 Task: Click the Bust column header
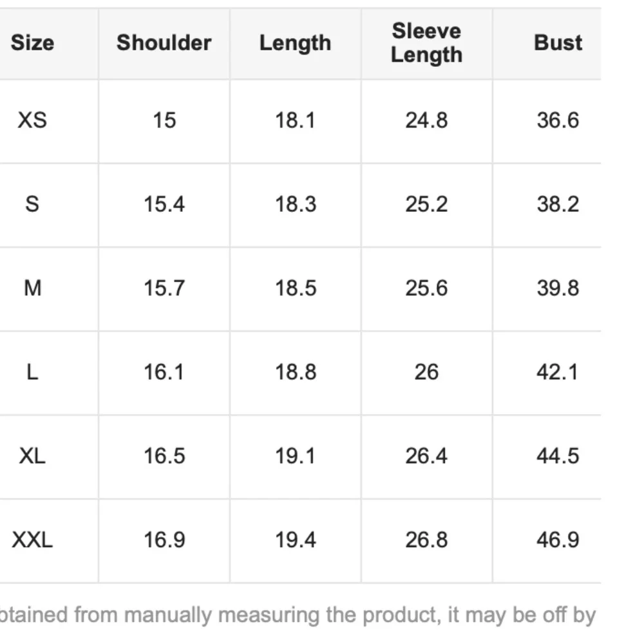click(x=558, y=43)
